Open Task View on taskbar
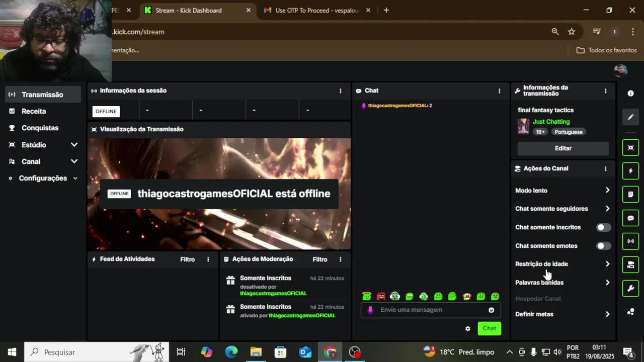Viewport: 644px width, 362px height. (181, 352)
